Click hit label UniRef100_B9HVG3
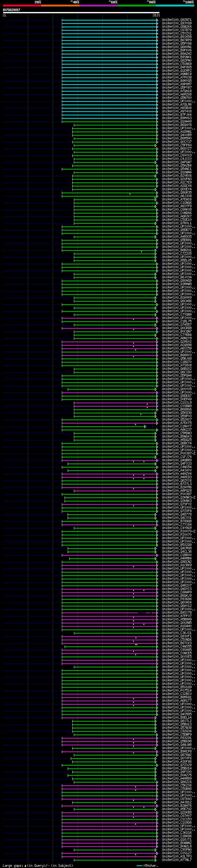Viewport: 197px width, 868px height. pos(176,118)
